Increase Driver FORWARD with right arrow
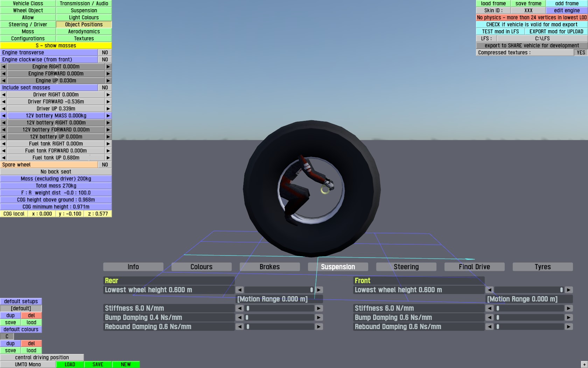The image size is (588, 368). point(108,102)
